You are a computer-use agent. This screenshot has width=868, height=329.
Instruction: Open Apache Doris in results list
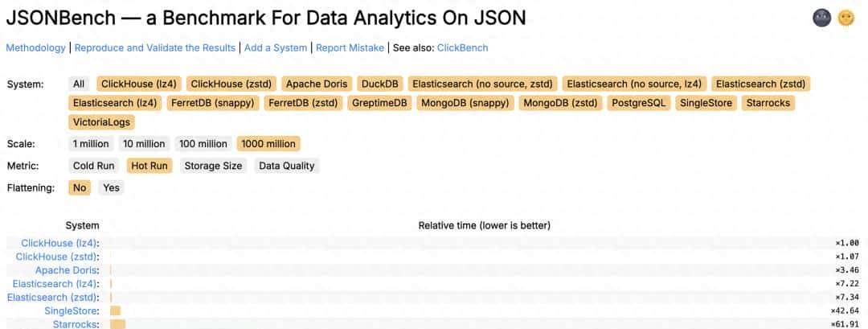click(67, 270)
